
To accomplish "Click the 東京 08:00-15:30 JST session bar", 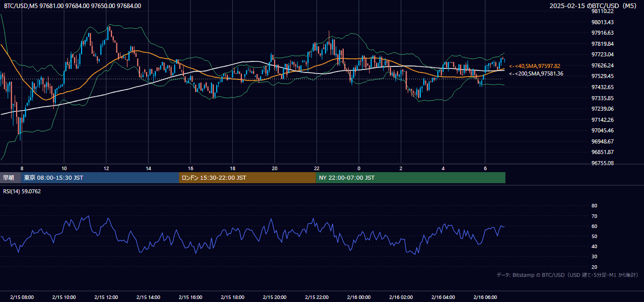I will pyautogui.click(x=100, y=178).
